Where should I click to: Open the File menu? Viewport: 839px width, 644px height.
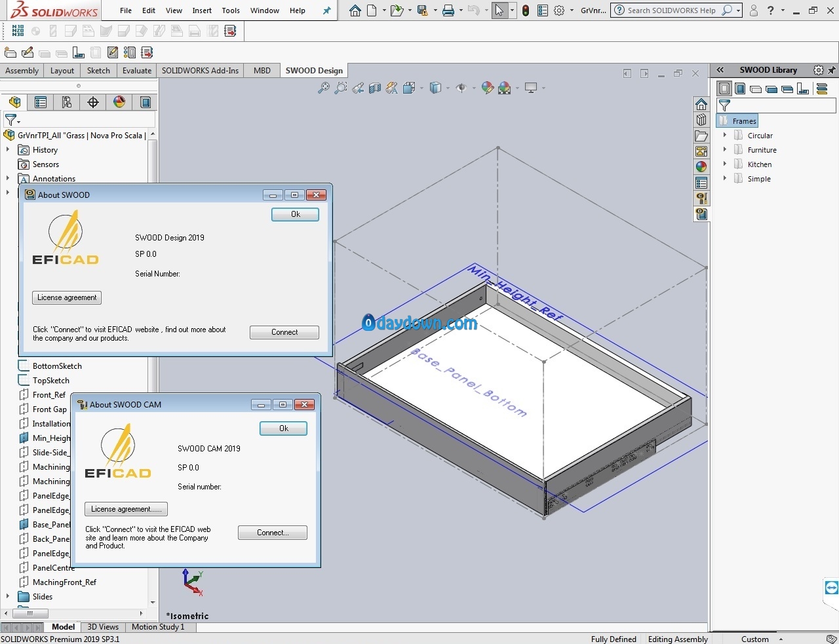[126, 10]
